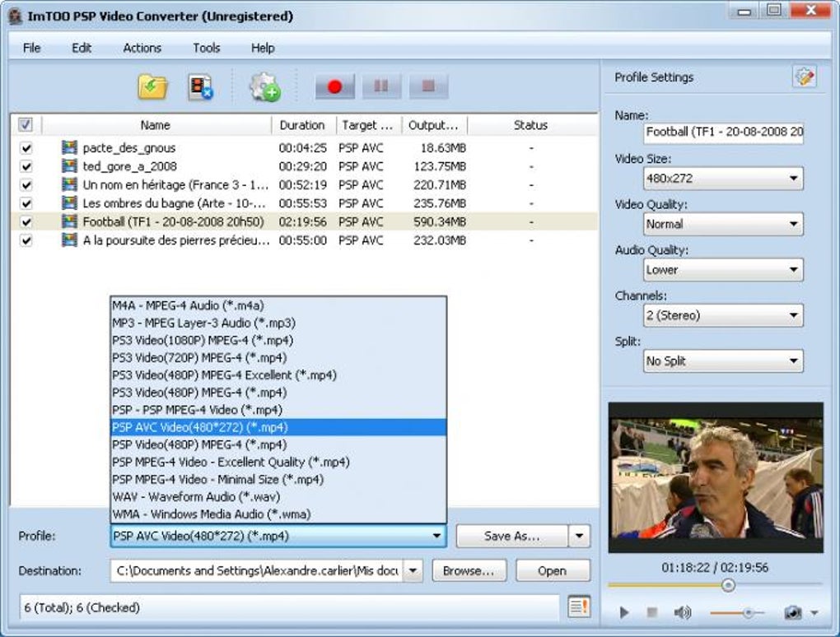Click the edit profile settings icon
Screen dimensions: 840x637
(x=804, y=77)
